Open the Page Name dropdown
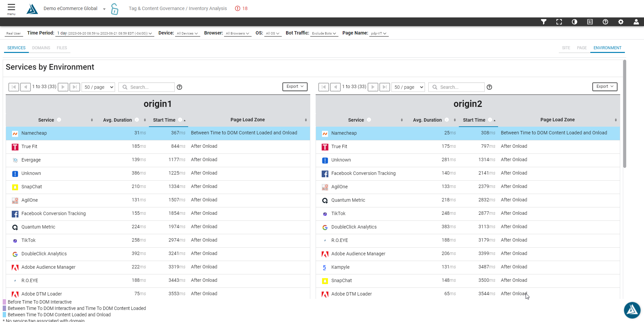644x322 pixels. [379, 33]
